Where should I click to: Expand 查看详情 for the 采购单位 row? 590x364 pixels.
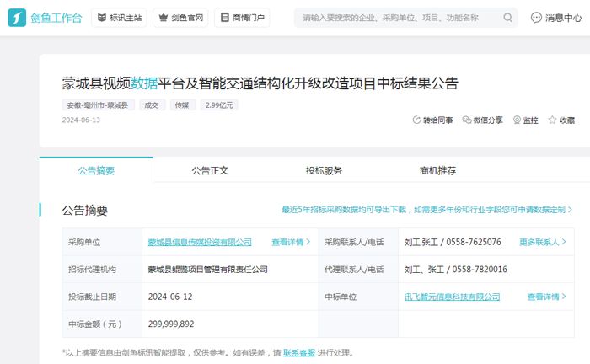coord(291,242)
